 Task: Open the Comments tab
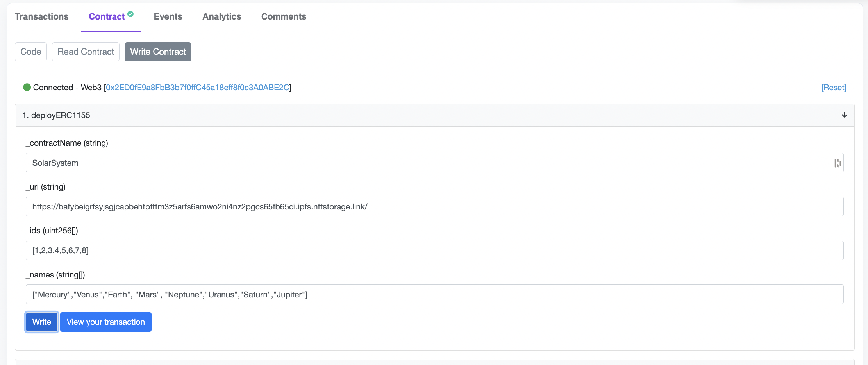284,17
